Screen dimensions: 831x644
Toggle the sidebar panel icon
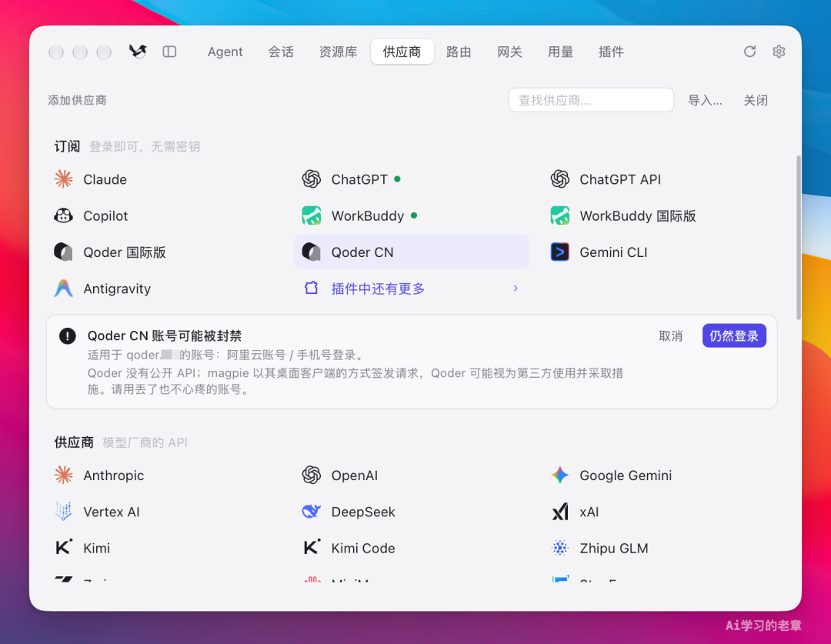(x=169, y=52)
